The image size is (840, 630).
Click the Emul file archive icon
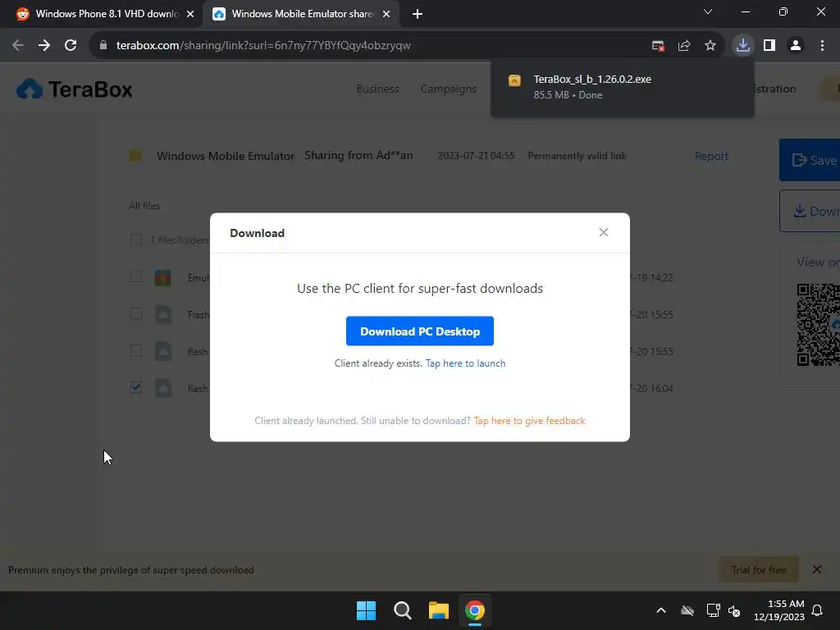point(163,277)
